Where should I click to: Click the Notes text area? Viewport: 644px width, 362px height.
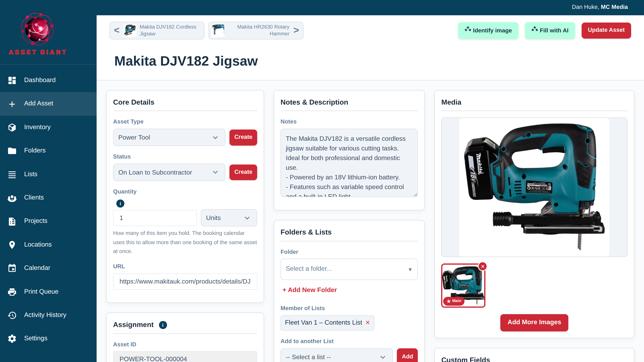[x=349, y=163]
